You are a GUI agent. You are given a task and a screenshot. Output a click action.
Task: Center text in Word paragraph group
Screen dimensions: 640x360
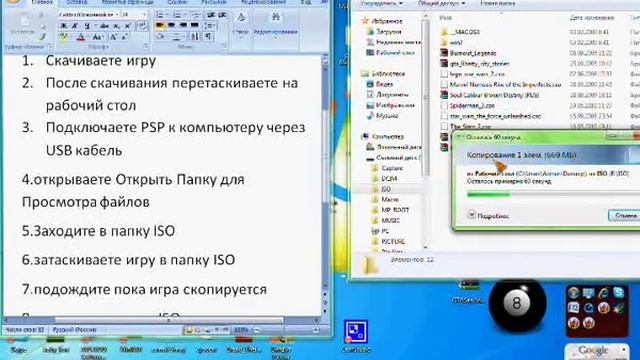pos(171,25)
